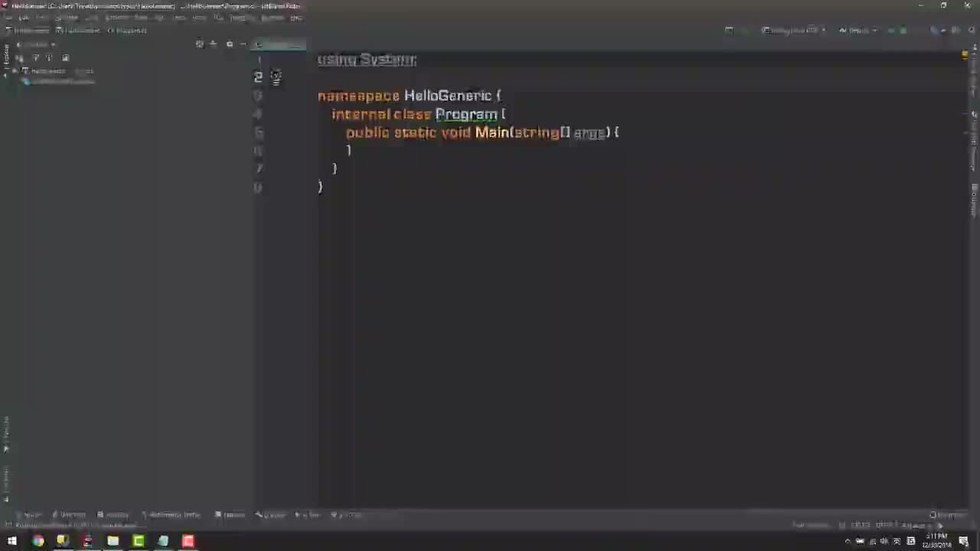Select the project node under the solution

click(61, 81)
